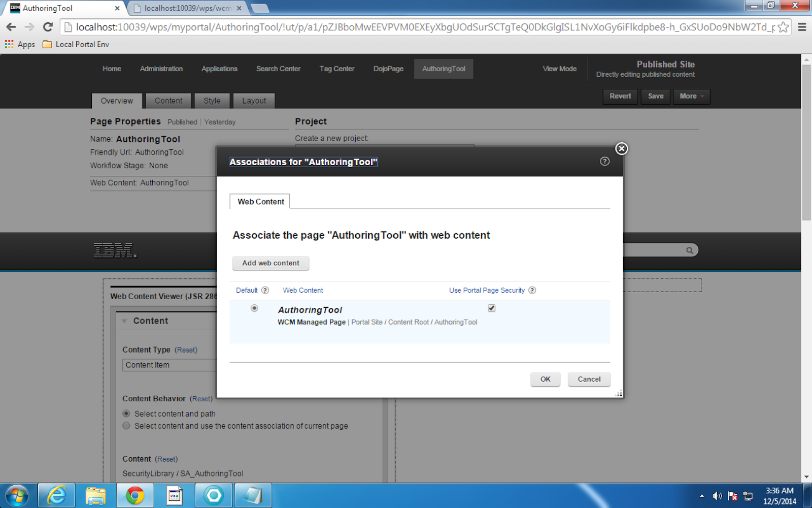Open Windows Start menu
The height and width of the screenshot is (508, 812).
17,495
